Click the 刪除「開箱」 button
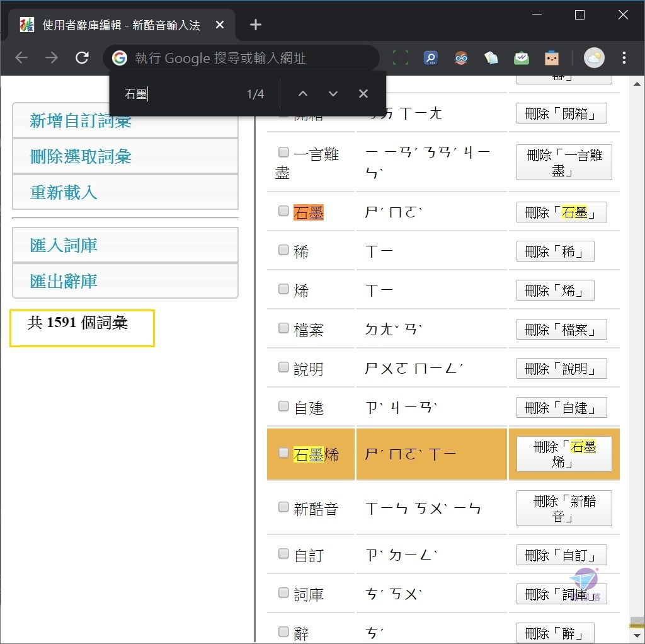The width and height of the screenshot is (645, 644). [561, 113]
